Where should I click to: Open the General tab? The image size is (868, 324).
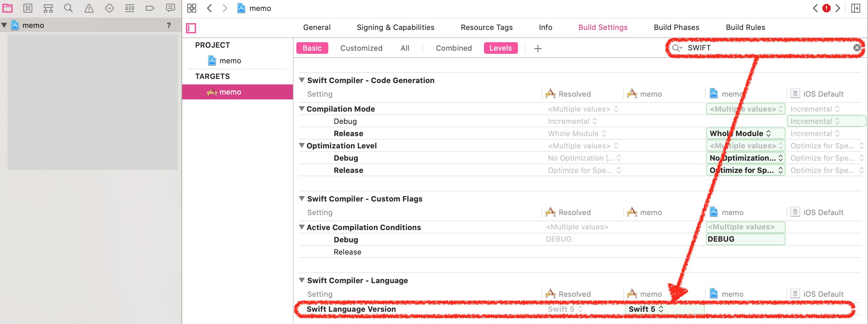pos(317,27)
